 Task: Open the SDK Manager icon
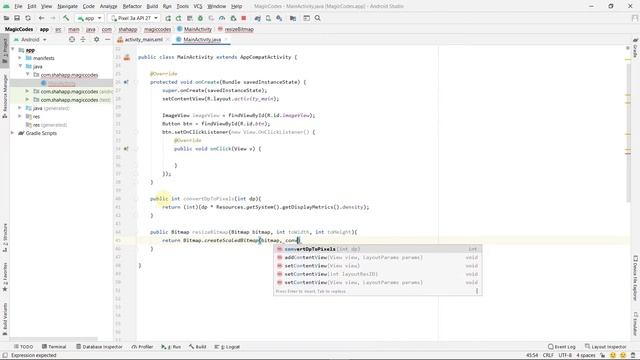(x=279, y=18)
